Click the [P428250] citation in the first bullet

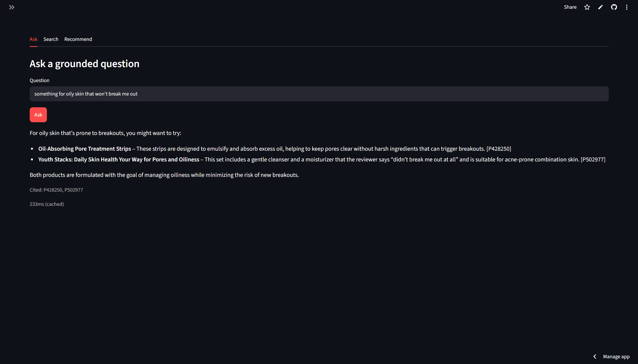coord(499,149)
